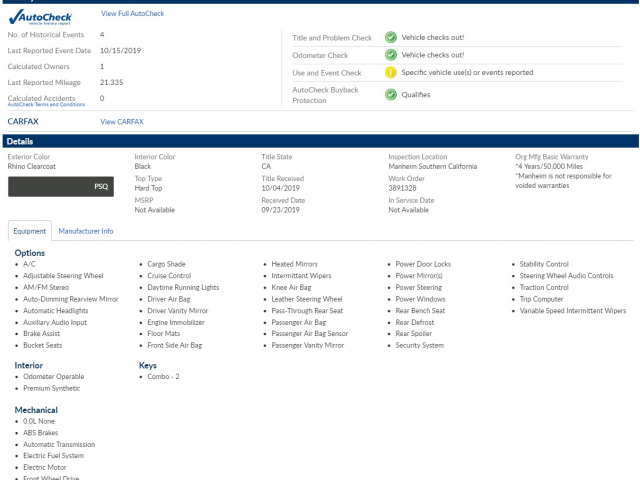The image size is (640, 480).
Task: Click the 'Combo - 2' keys entry
Action: coord(163,377)
